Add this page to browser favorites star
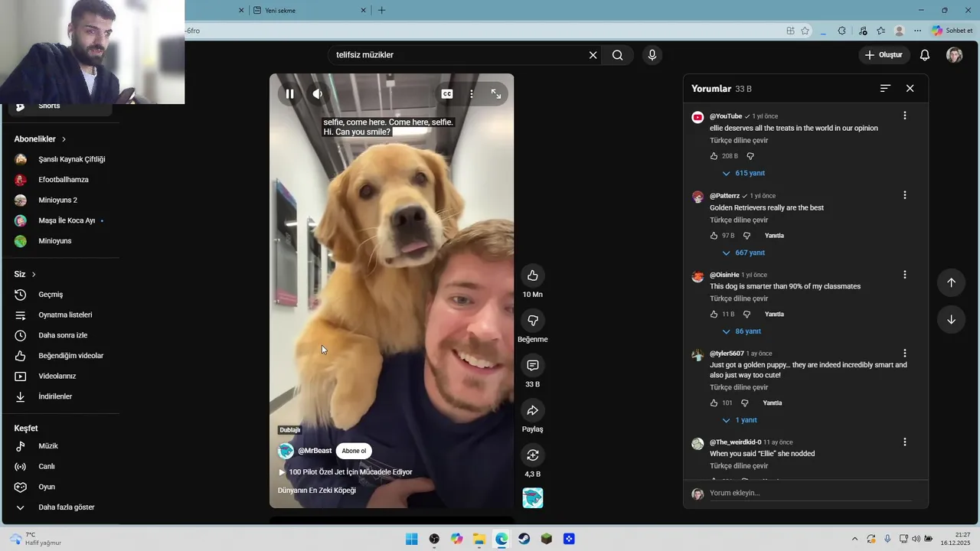The width and height of the screenshot is (980, 551). point(805,31)
